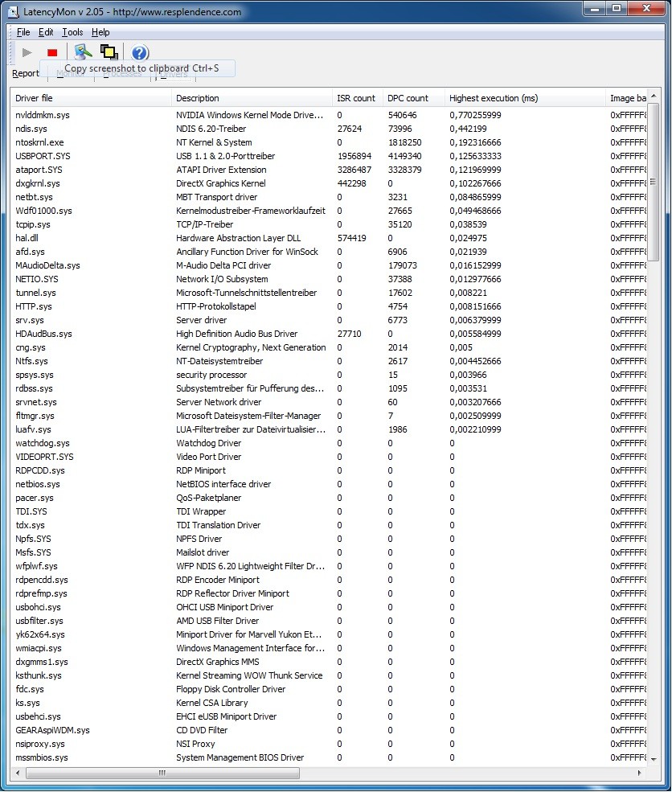Select the ndis.sys driver row
Image resolution: width=672 pixels, height=792 pixels.
tap(329, 129)
